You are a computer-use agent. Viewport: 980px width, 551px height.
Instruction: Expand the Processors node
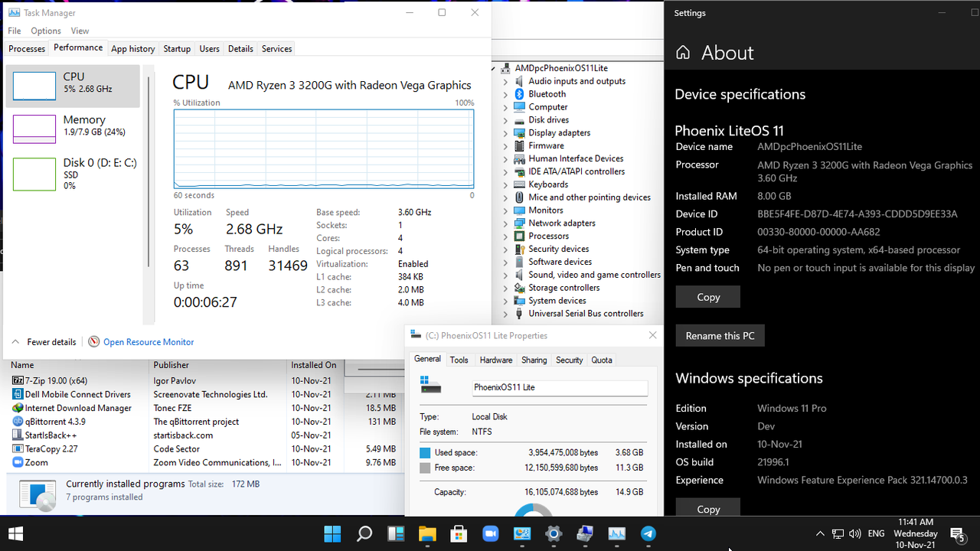point(505,236)
